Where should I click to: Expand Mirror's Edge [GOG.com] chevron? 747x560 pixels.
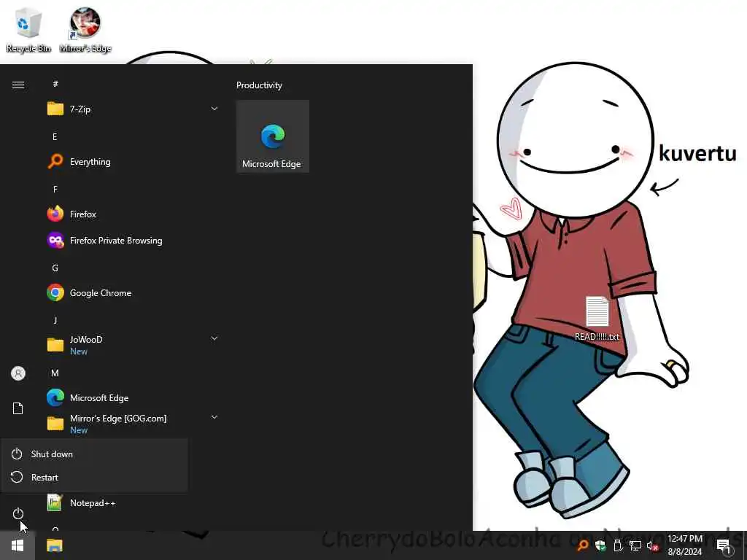pos(214,416)
